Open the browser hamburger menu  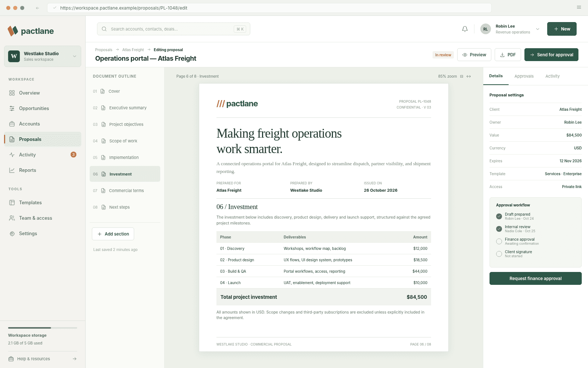pyautogui.click(x=579, y=7)
